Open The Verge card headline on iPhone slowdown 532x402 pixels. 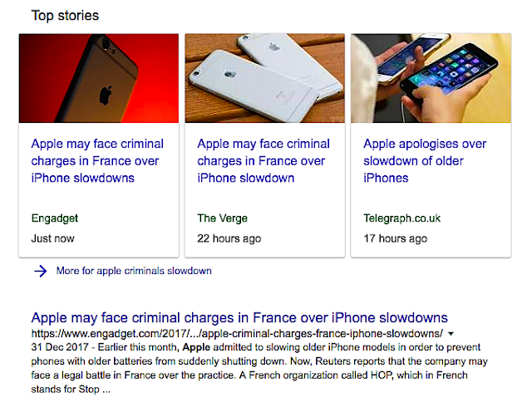pos(264,161)
